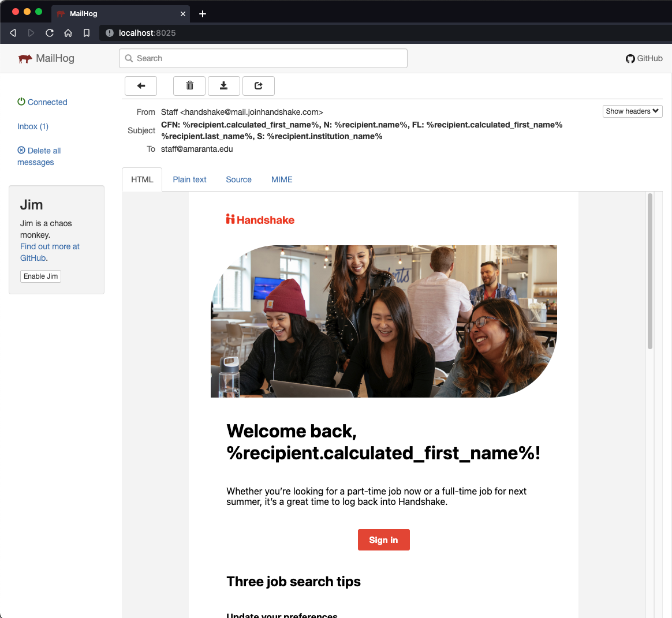Enable Jim chaos monkey
This screenshot has width=672, height=618.
tap(40, 276)
